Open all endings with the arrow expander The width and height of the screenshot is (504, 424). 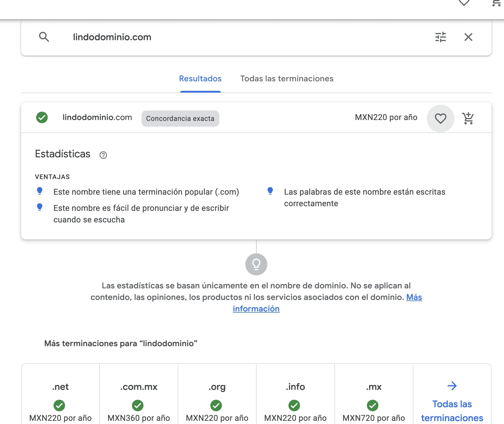(452, 386)
